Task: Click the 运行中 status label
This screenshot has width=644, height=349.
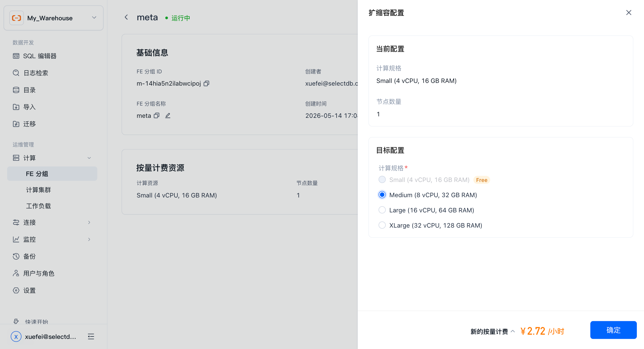Action: pyautogui.click(x=181, y=18)
